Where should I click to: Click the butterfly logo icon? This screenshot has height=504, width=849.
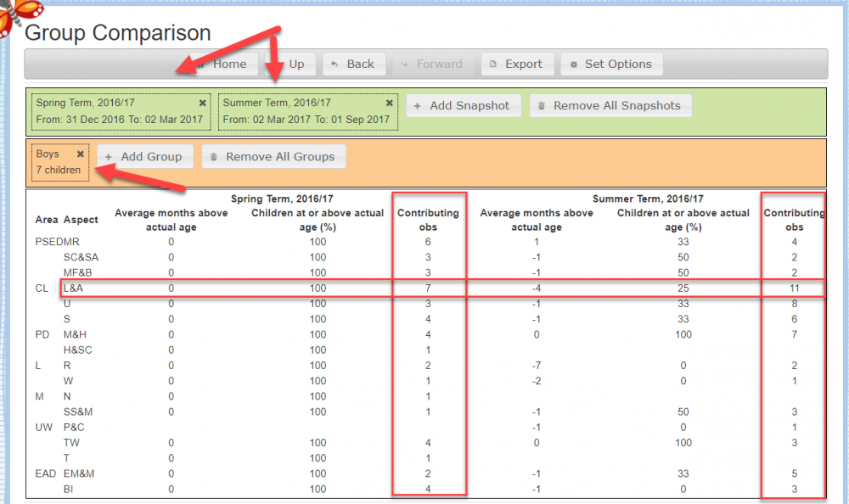click(17, 17)
